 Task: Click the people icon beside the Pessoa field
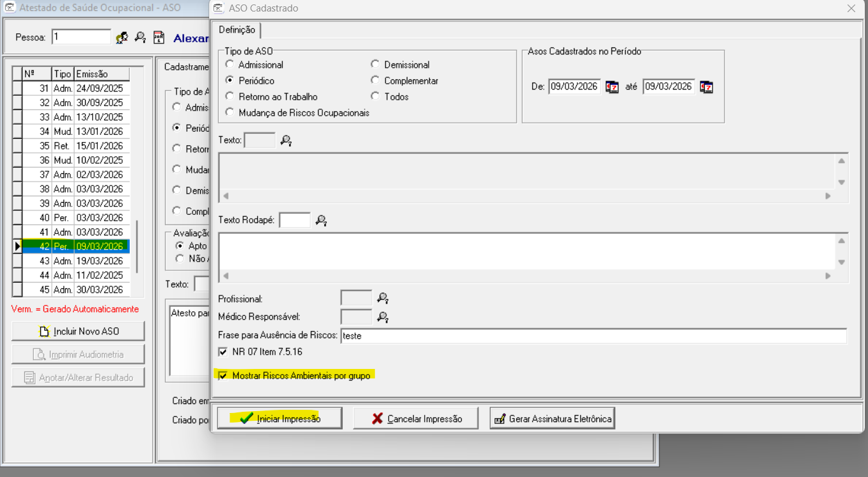[x=122, y=38]
